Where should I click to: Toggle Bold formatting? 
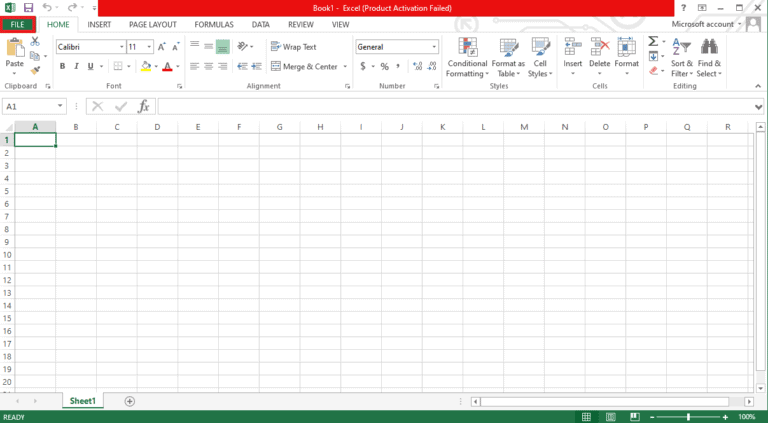62,66
